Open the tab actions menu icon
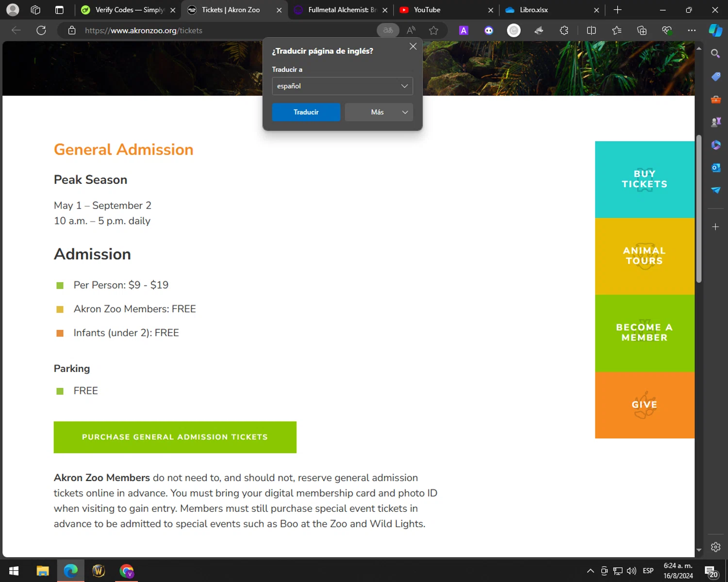Screen dimensions: 728x582 coord(59,10)
